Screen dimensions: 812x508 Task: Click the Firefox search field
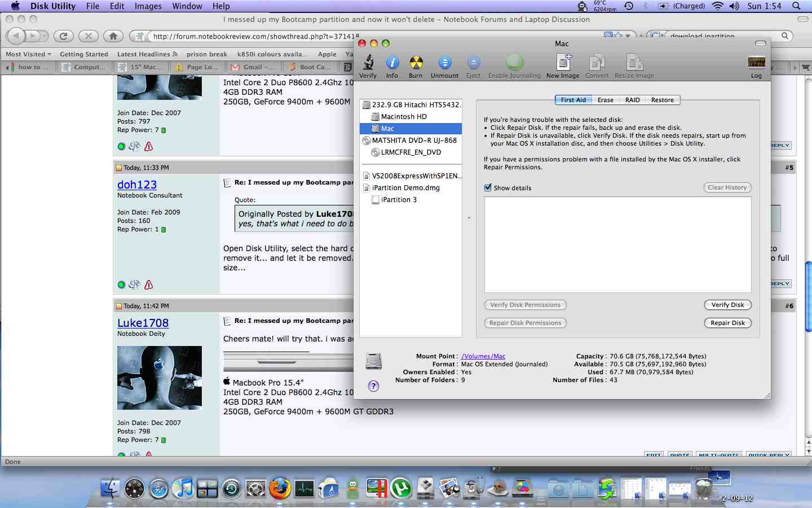click(x=720, y=36)
